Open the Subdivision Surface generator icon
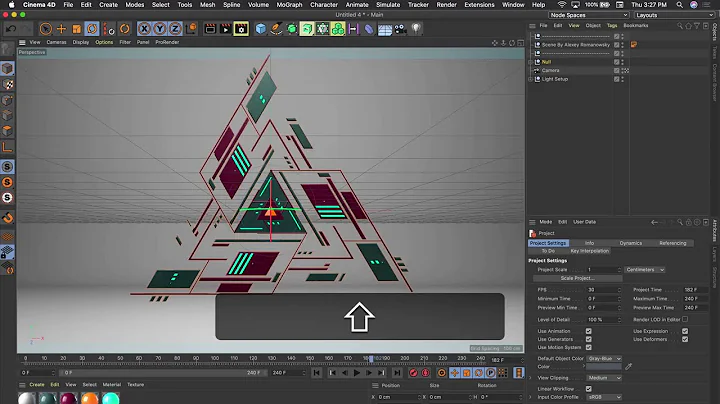This screenshot has width=720, height=404. point(292,29)
